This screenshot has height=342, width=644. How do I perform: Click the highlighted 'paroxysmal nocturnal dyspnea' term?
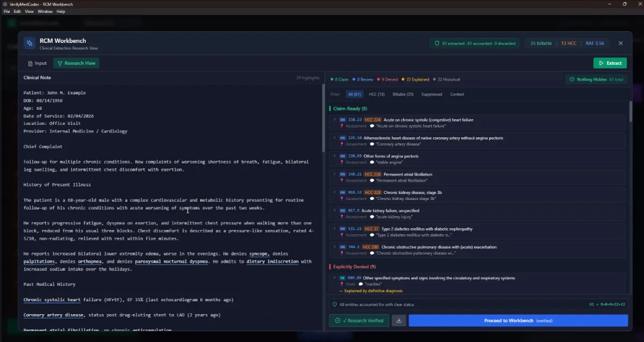coord(171,262)
